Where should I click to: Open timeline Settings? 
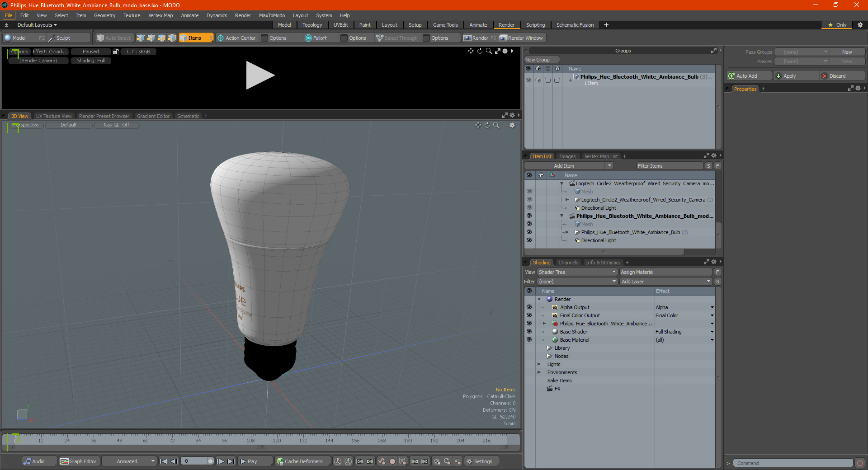tap(482, 461)
